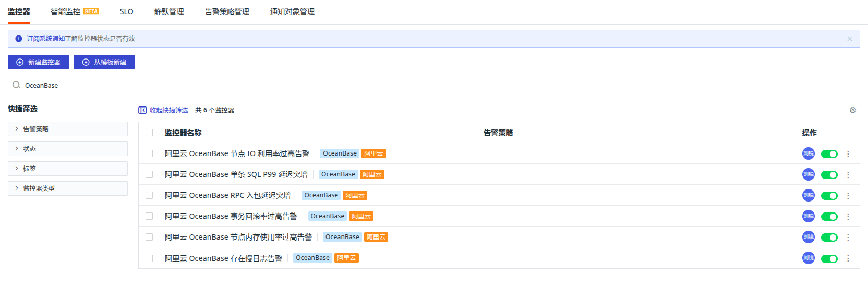Viewport: 868px width, 308px height.
Task: Open 阿里云 OceanBase 事务回滚率过高告警
Action: pos(231,216)
